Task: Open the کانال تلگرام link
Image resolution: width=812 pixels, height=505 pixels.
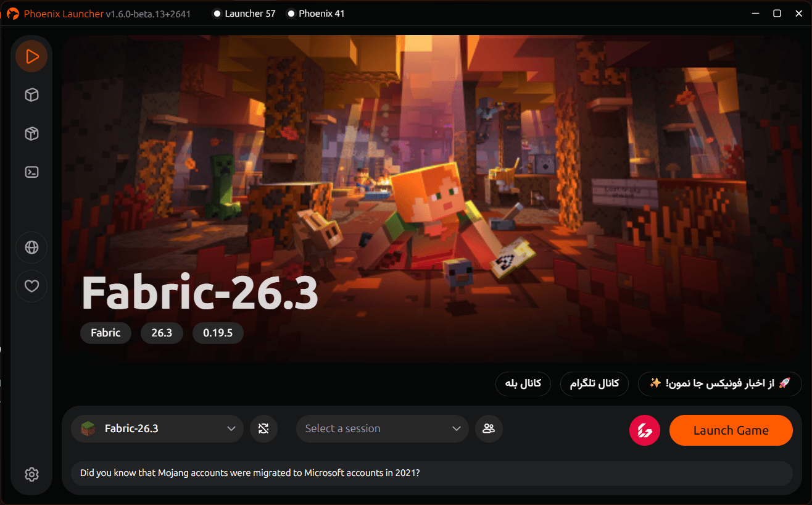Action: point(594,383)
